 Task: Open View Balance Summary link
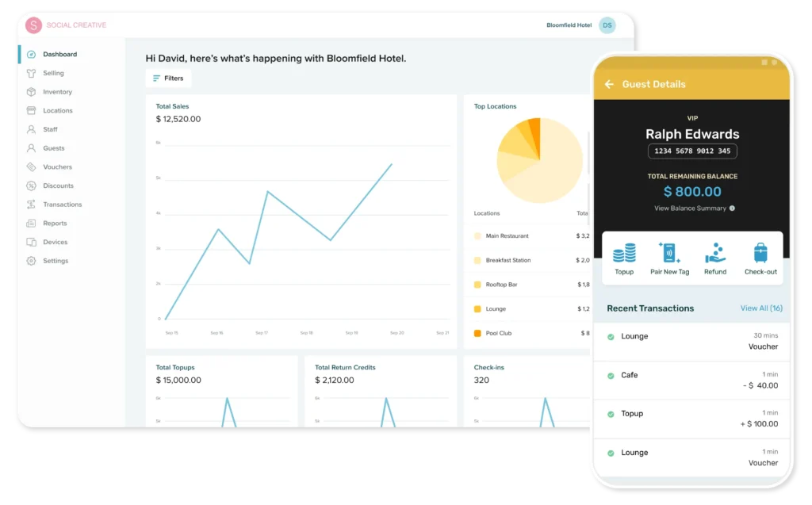coord(690,209)
